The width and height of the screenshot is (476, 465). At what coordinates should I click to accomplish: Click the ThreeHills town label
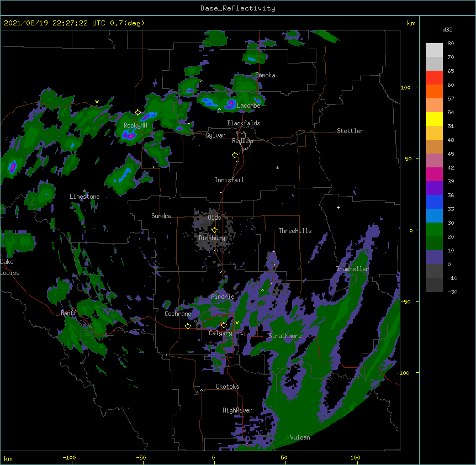tap(295, 231)
